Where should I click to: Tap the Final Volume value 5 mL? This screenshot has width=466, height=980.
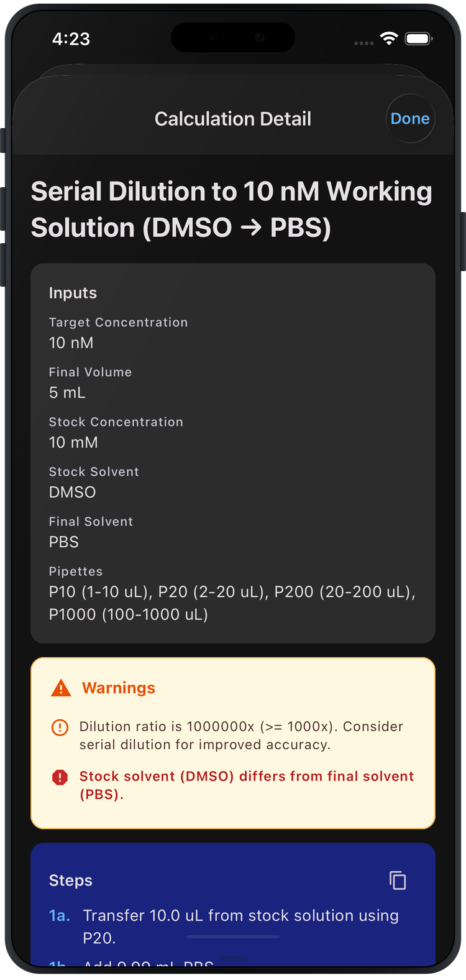point(67,392)
